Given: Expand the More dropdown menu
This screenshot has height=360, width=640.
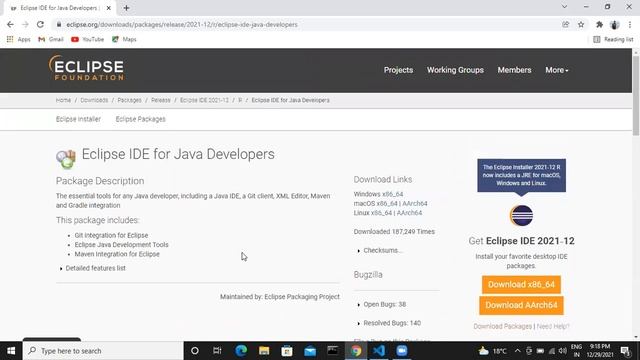Looking at the screenshot, I should (557, 70).
